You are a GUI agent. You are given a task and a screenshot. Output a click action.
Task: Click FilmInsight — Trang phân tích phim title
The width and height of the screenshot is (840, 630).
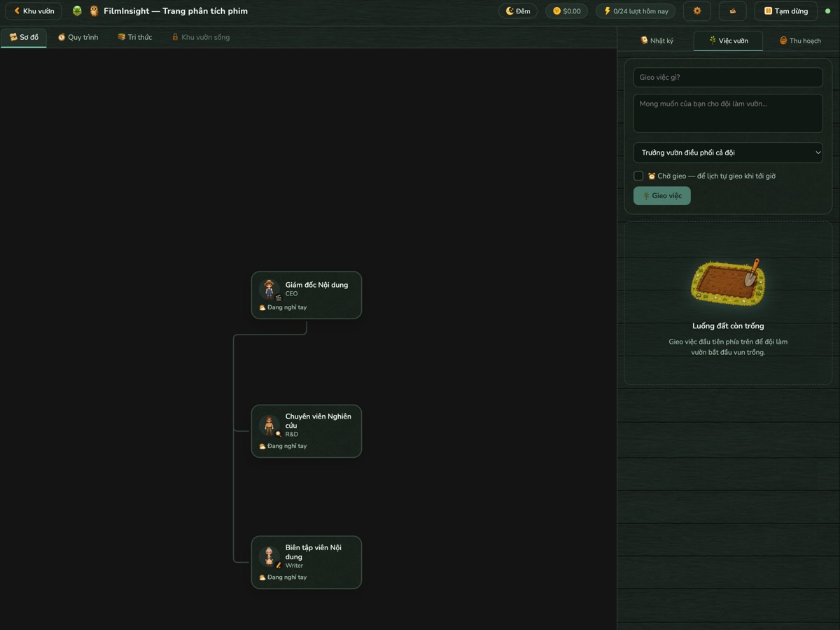[176, 11]
